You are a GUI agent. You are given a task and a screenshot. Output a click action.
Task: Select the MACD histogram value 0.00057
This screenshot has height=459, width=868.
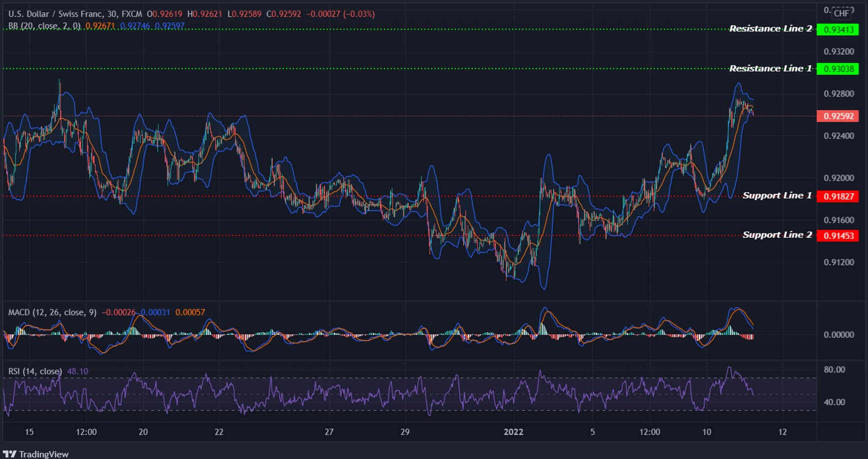tap(190, 312)
